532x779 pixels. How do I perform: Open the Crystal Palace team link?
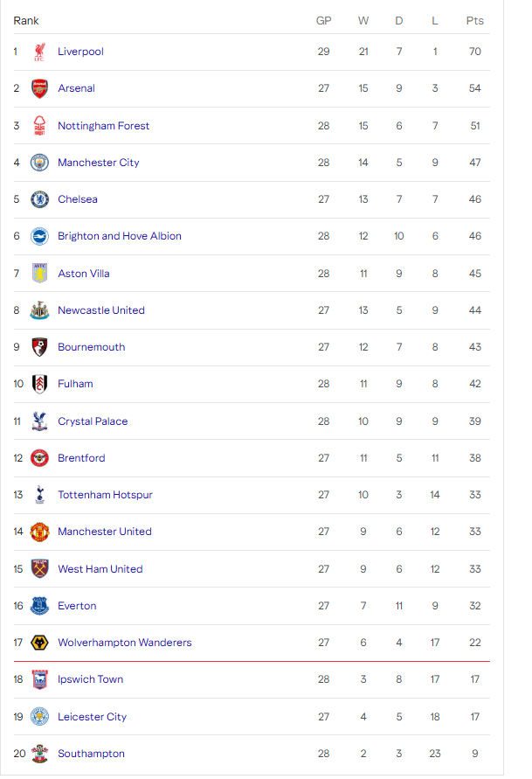tap(93, 421)
